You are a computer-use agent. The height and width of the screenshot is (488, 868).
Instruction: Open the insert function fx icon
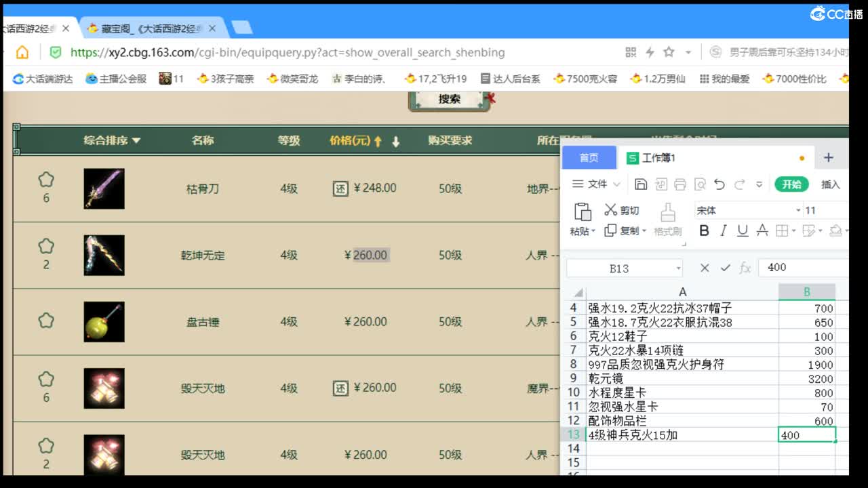tap(745, 268)
